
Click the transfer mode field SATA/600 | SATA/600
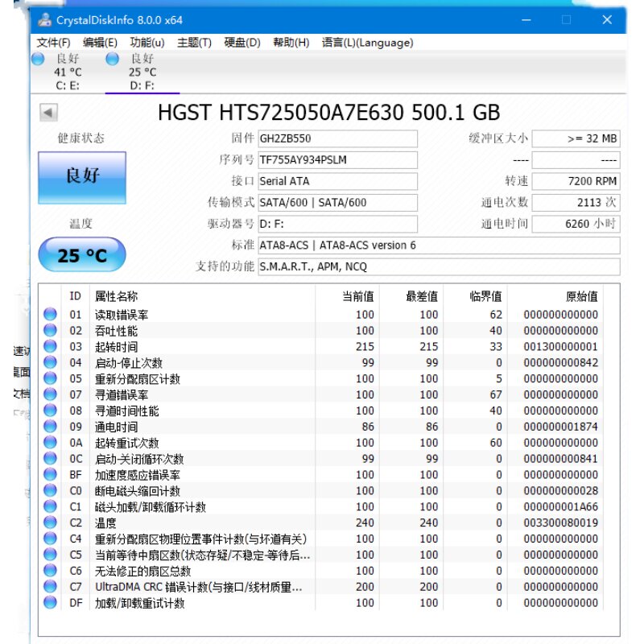[x=337, y=203]
